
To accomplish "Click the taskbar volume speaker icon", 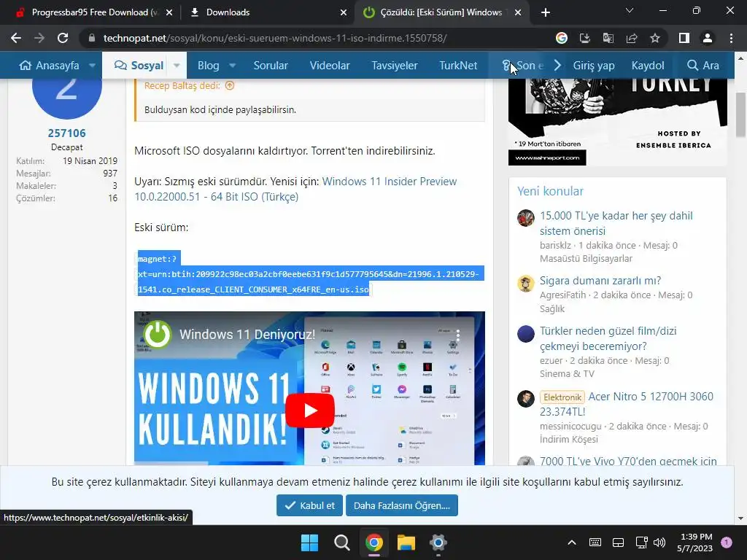I will 659,542.
